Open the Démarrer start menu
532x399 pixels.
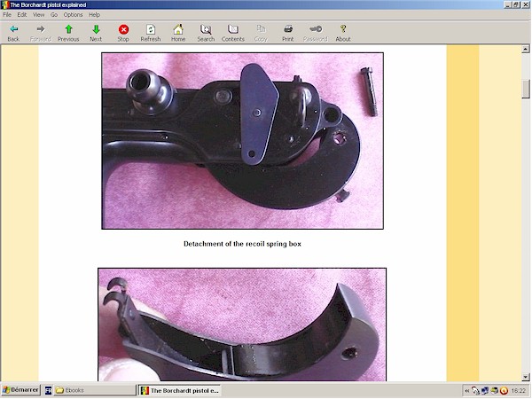point(21,390)
